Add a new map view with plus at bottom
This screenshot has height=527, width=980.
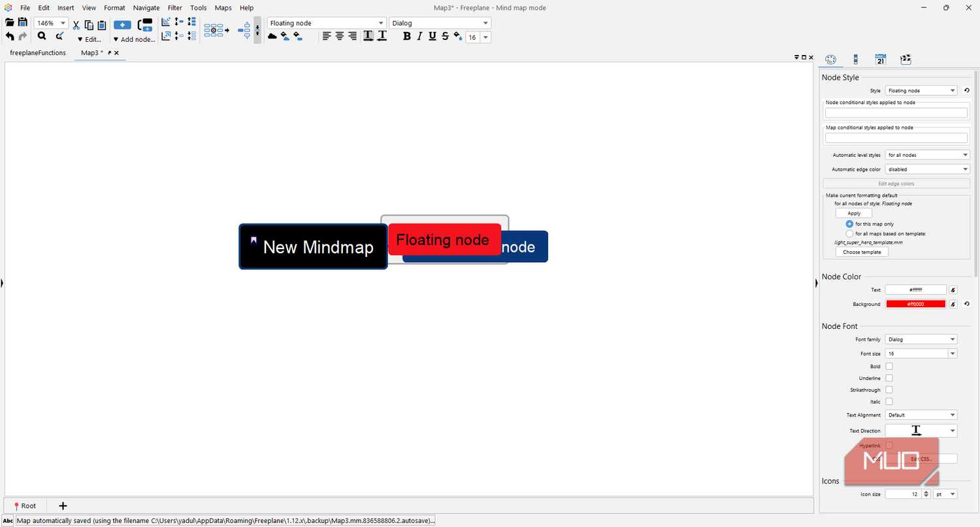point(63,505)
